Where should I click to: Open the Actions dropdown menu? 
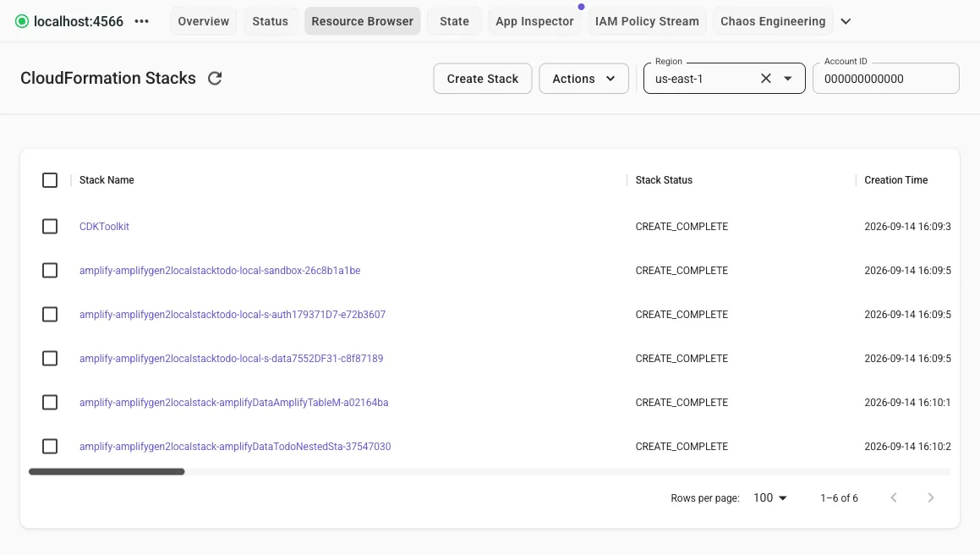click(583, 78)
